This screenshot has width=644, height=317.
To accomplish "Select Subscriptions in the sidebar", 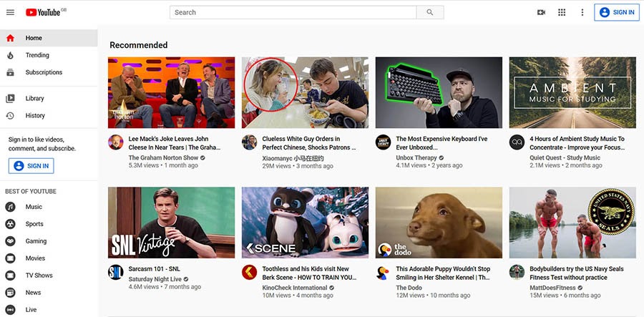I will (x=49, y=72).
